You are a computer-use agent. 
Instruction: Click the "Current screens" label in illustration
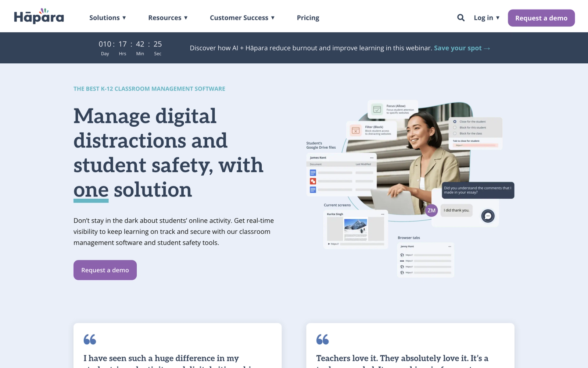point(337,205)
